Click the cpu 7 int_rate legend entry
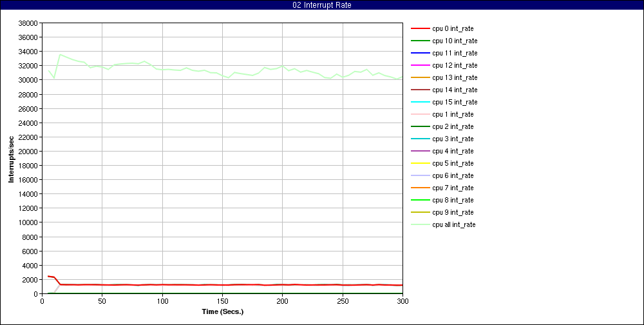 click(x=453, y=188)
